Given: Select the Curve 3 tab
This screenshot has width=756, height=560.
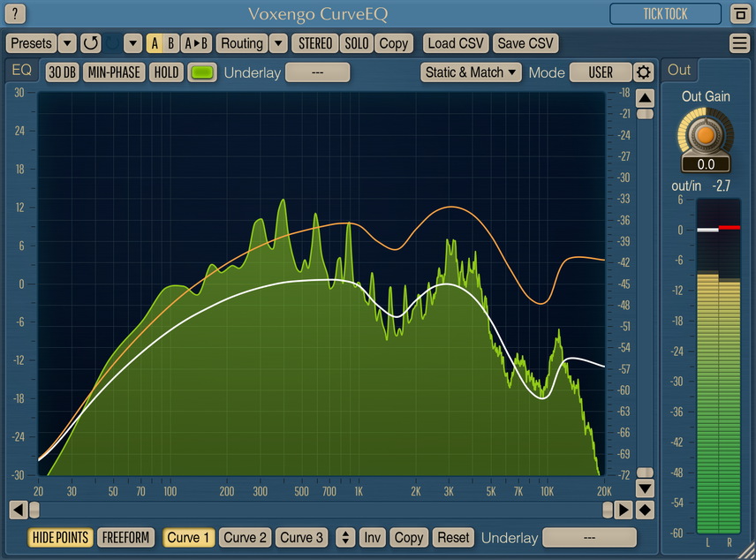Looking at the screenshot, I should [300, 537].
